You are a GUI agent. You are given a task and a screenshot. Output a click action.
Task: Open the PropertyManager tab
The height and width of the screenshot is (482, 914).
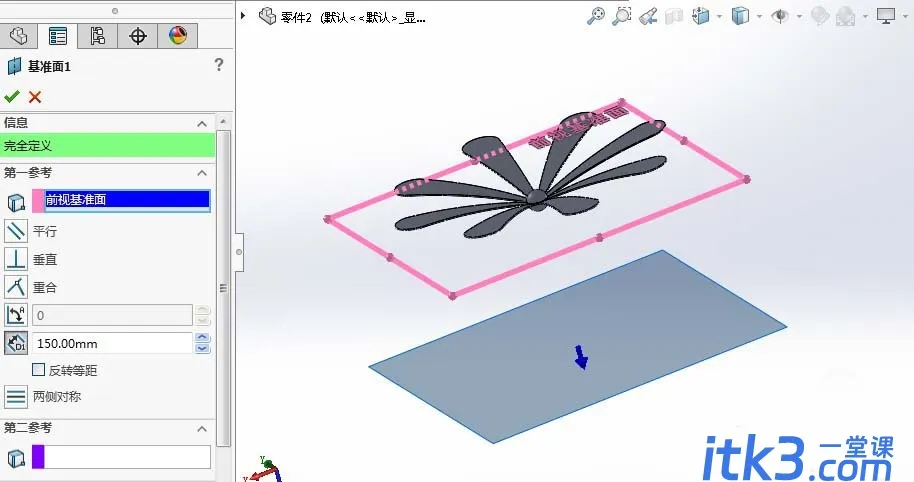pyautogui.click(x=58, y=36)
